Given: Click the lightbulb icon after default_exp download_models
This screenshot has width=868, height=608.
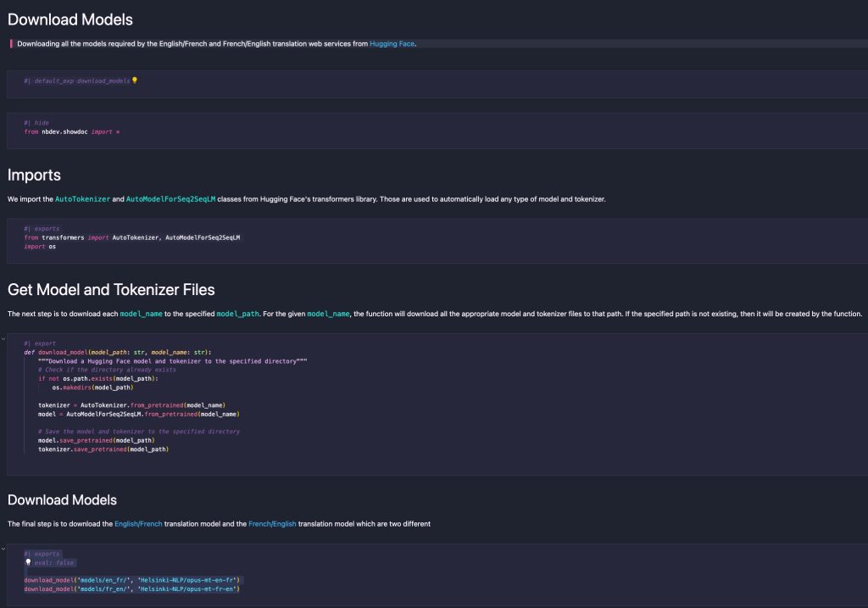Looking at the screenshot, I should 135,81.
